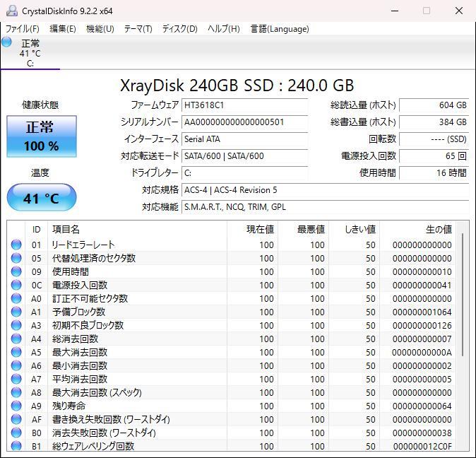Click the total host writes value 384 GB
The width and height of the screenshot is (476, 458).
pos(434,122)
